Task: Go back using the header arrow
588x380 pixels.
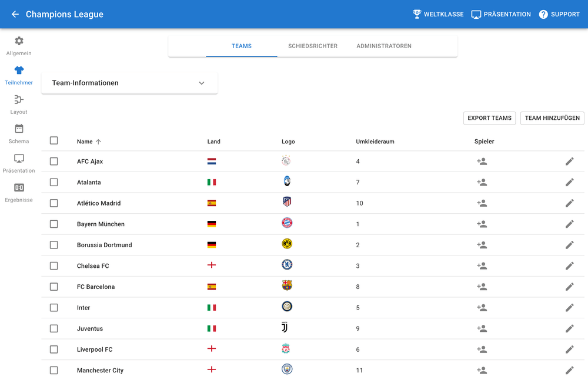Action: click(15, 14)
